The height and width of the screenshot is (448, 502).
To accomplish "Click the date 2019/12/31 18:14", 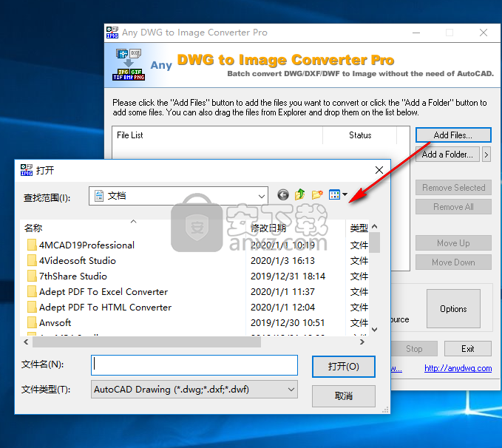I will coord(288,276).
